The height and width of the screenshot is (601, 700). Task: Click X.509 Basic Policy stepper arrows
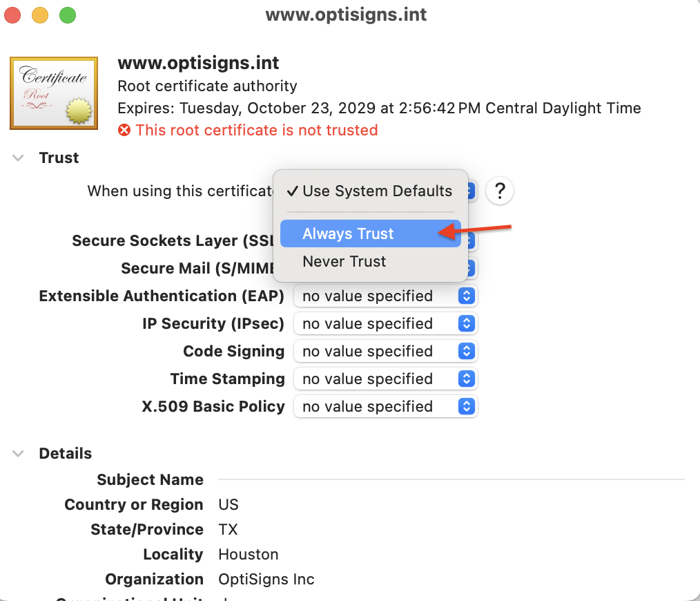point(467,407)
